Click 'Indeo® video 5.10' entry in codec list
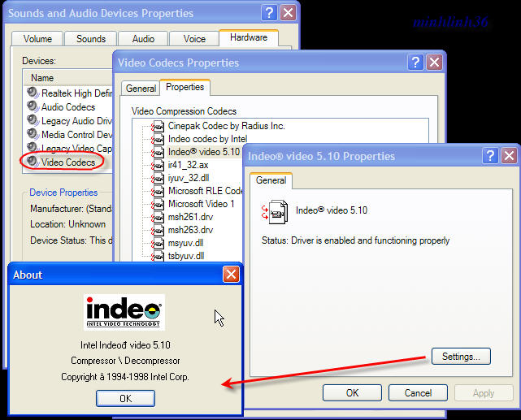 [204, 152]
